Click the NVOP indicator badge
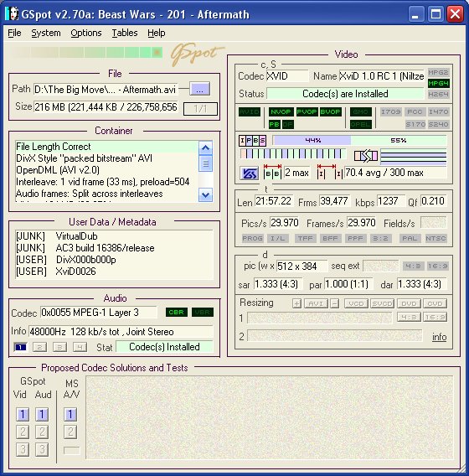The height and width of the screenshot is (476, 469). click(x=281, y=111)
